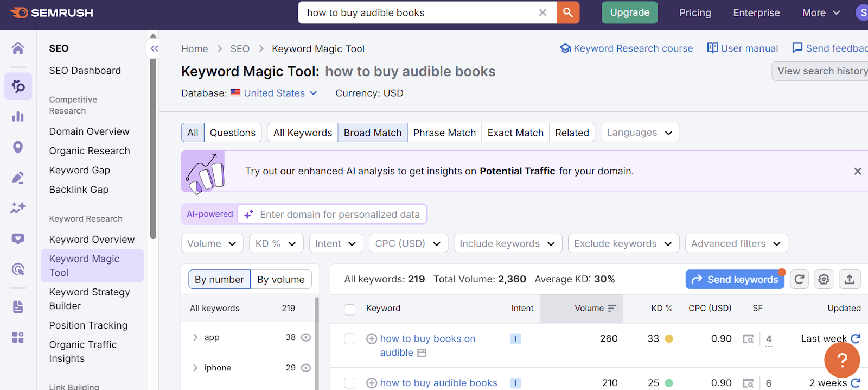This screenshot has width=868, height=390.
Task: Select the All Keywords match tab
Action: tap(303, 133)
